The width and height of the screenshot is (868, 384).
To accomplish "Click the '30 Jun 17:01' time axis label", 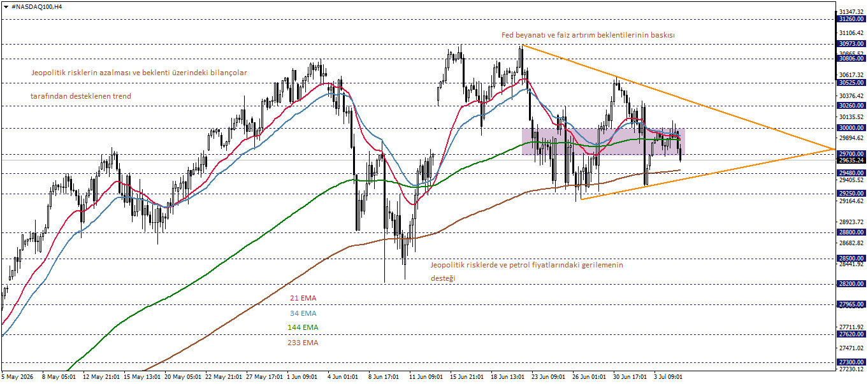I will [630, 376].
